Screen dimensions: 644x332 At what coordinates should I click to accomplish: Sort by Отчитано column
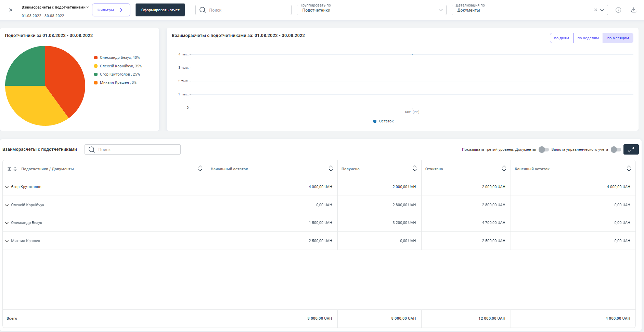(x=504, y=169)
